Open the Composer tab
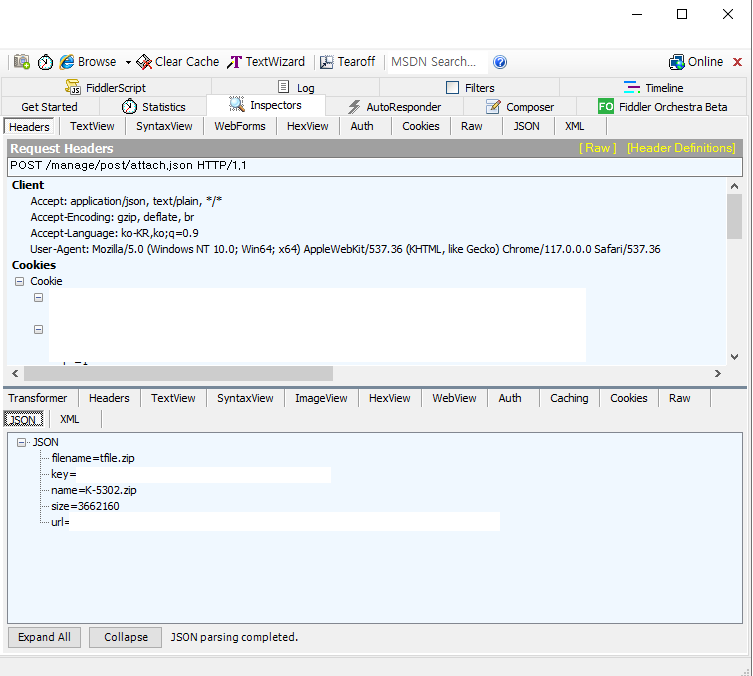753x676 pixels. pyautogui.click(x=520, y=107)
